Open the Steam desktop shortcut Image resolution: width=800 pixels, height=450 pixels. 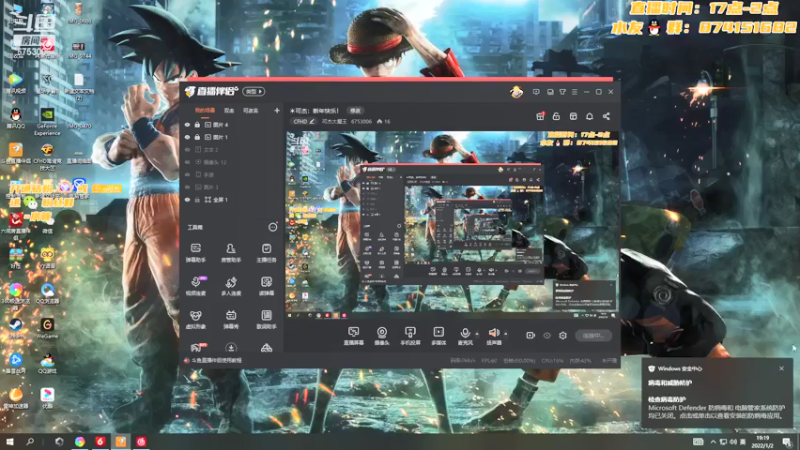(x=16, y=328)
